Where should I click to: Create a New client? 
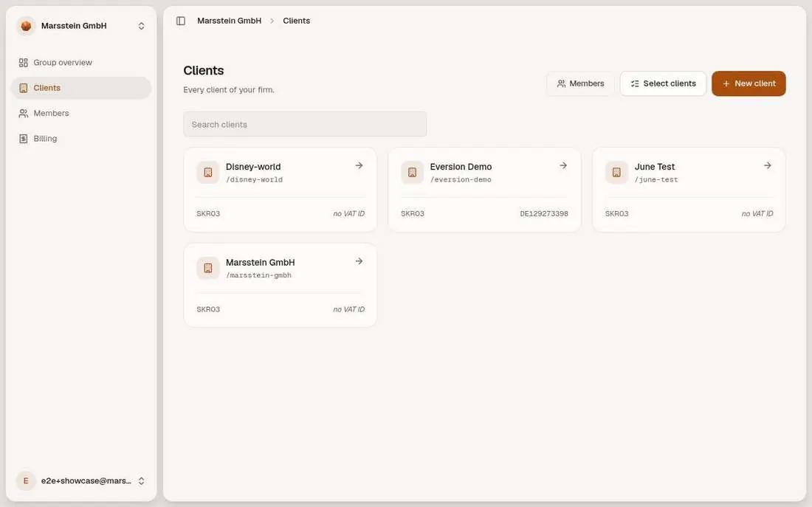pos(749,83)
